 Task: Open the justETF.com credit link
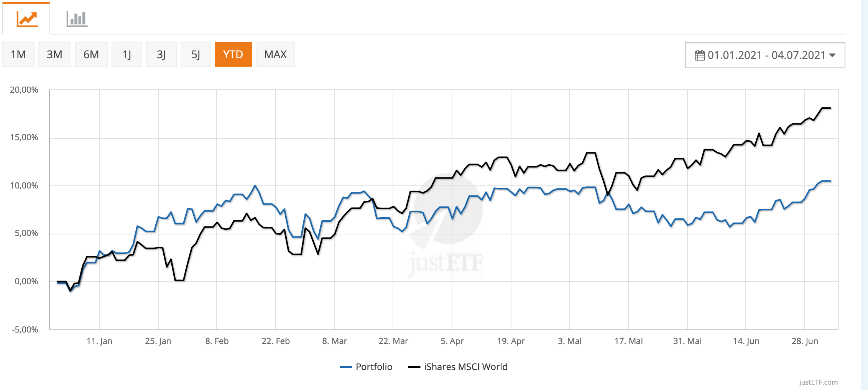[x=818, y=382]
